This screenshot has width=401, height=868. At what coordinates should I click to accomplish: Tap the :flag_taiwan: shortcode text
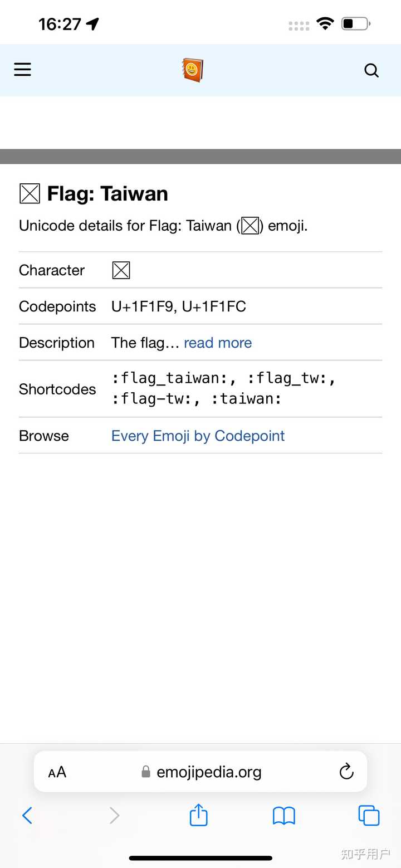click(174, 378)
